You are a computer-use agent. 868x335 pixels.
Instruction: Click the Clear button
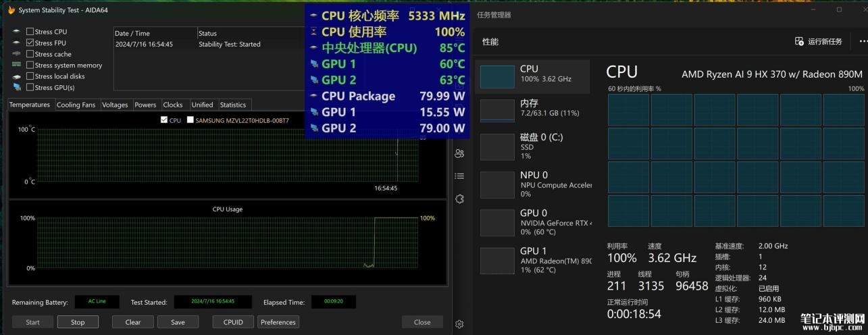click(133, 322)
